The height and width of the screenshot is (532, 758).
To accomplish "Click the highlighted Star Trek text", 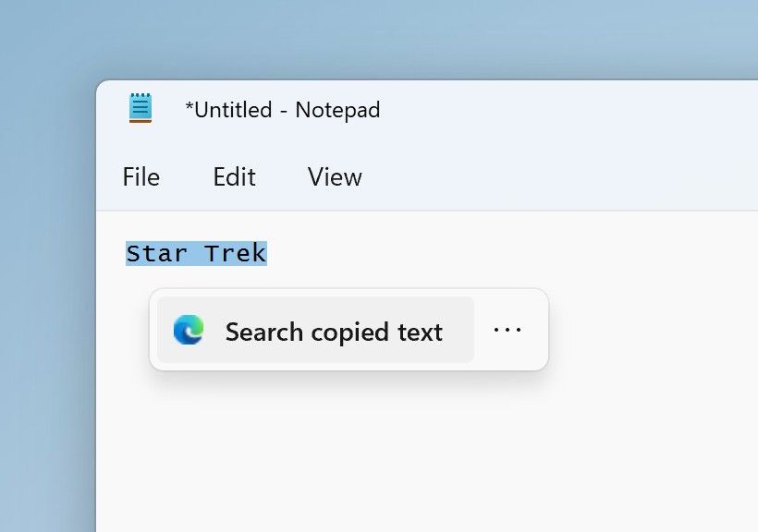I will point(196,252).
